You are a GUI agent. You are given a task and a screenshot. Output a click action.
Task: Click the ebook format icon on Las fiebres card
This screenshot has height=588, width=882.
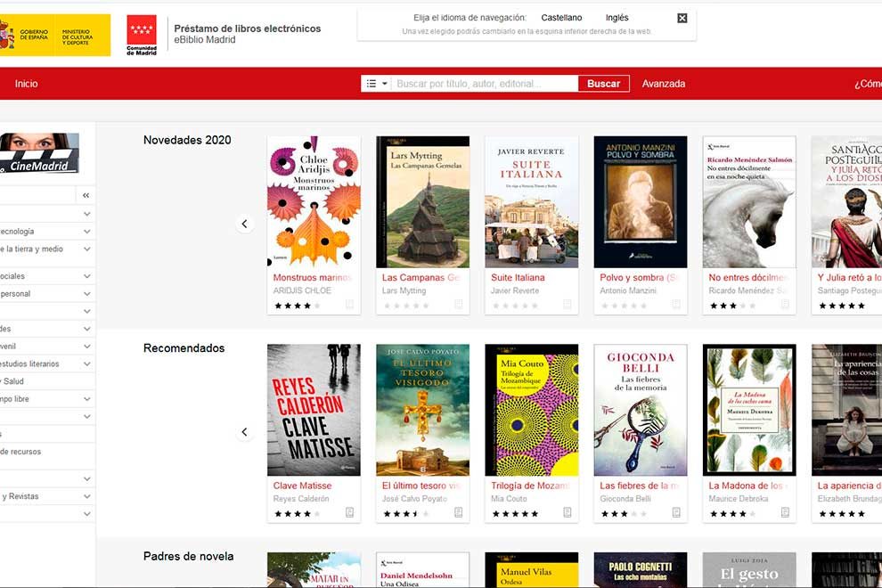[676, 512]
